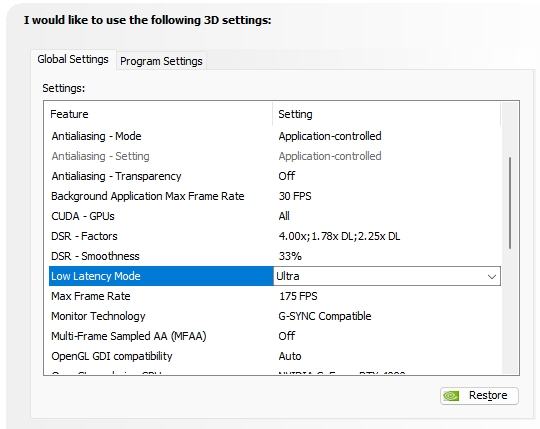The width and height of the screenshot is (540, 429).
Task: Select the Global Settings tab
Action: pyautogui.click(x=73, y=60)
